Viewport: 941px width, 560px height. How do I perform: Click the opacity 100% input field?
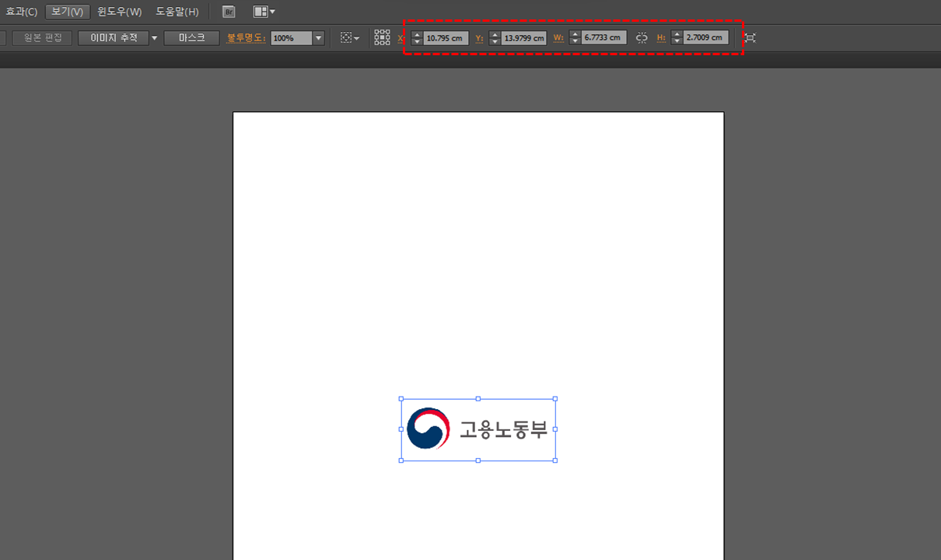(292, 37)
